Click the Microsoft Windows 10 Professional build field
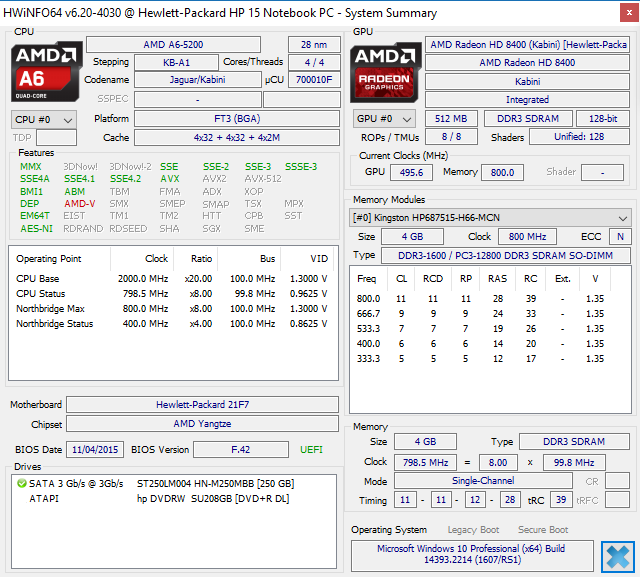Screen dimensions: 640x577 472,556
